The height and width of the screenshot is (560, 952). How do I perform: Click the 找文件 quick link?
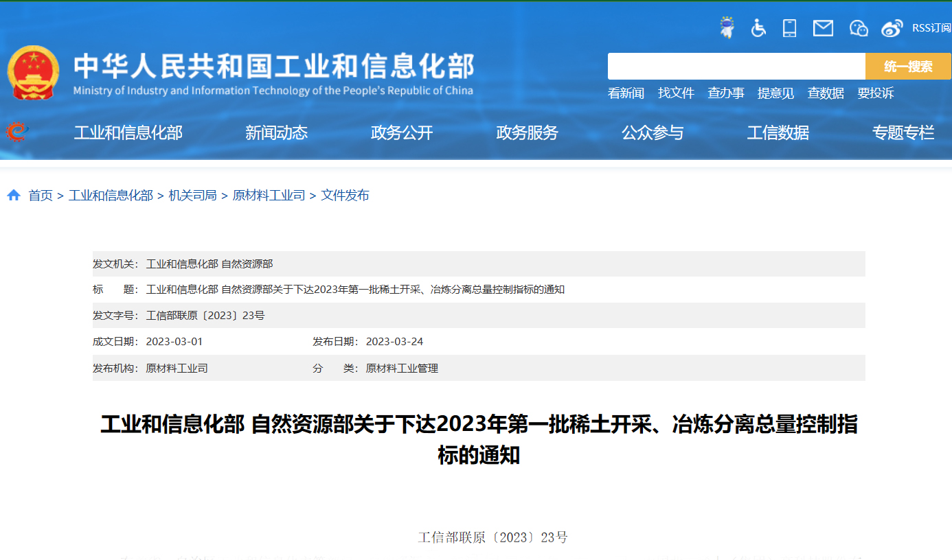676,93
